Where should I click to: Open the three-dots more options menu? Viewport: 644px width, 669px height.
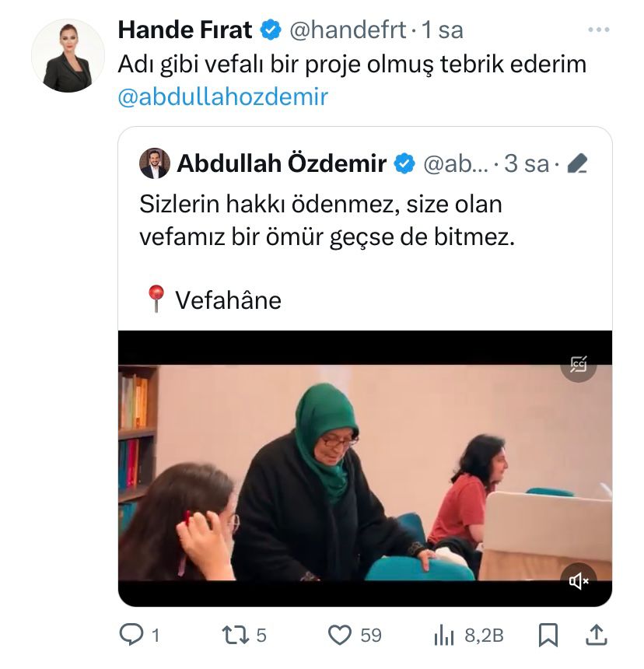[x=598, y=30]
